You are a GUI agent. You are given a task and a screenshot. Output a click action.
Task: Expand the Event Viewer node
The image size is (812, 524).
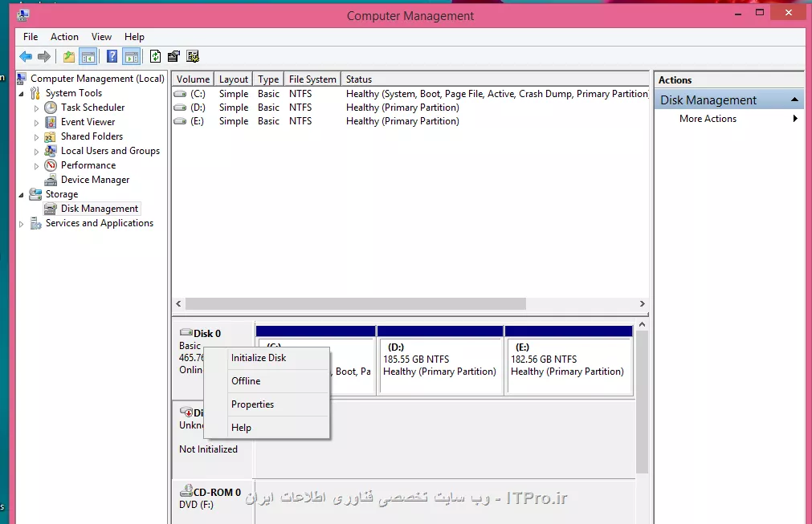pos(36,123)
